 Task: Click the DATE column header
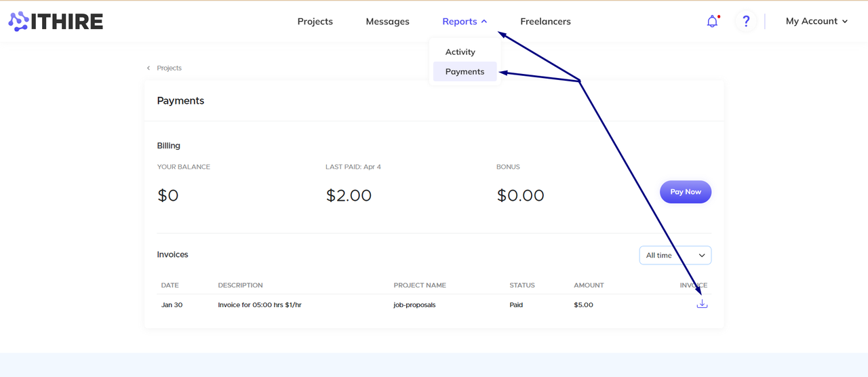(170, 285)
